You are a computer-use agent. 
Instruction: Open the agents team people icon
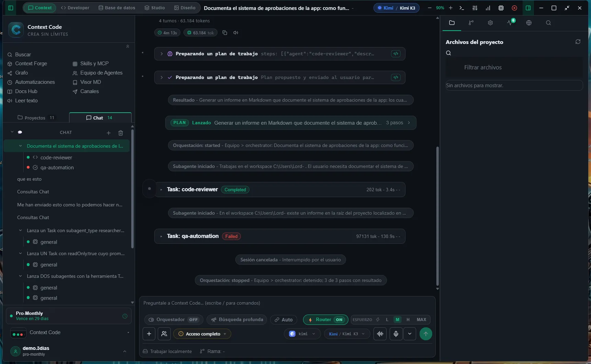click(164, 334)
